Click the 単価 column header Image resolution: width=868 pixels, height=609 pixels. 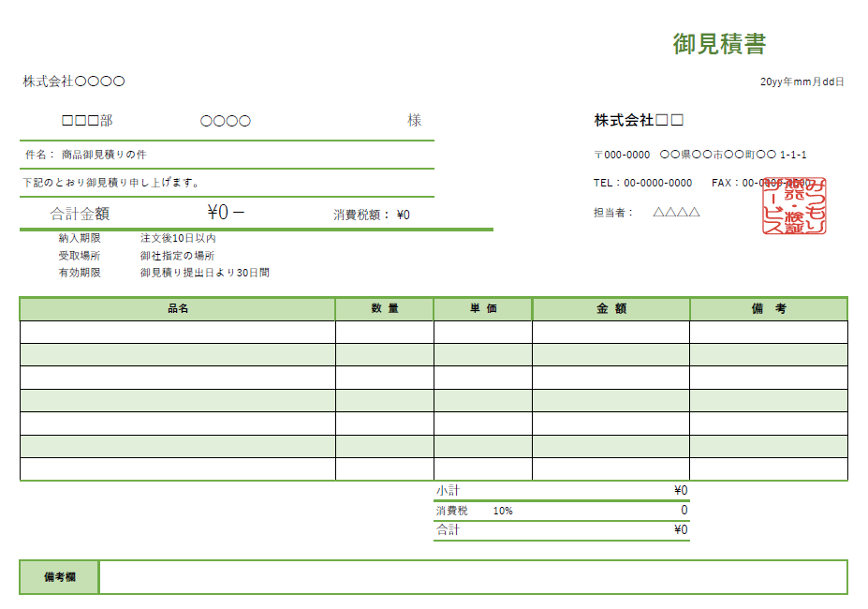(483, 309)
